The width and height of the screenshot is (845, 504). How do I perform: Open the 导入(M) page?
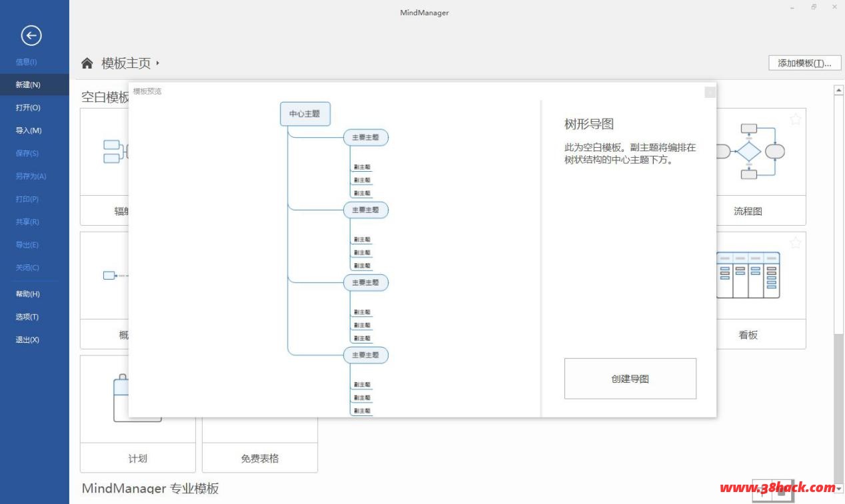click(x=35, y=130)
